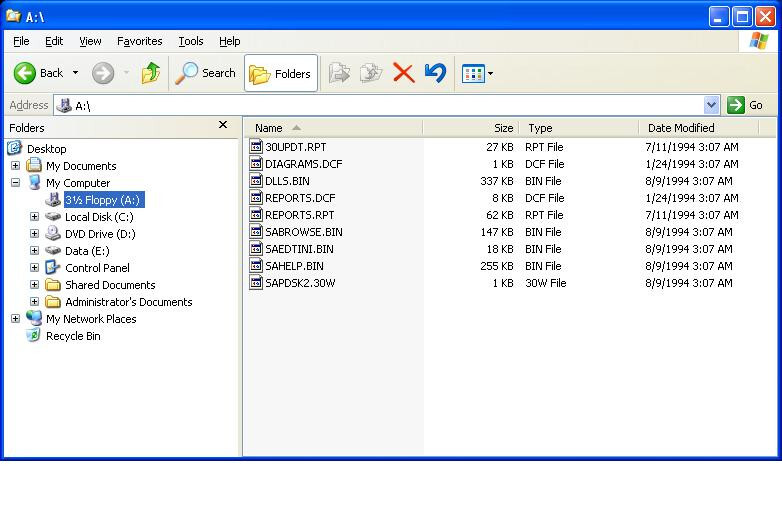Viewport: 782px width, 512px height.
Task: Expand the Control Panel node
Action: (x=34, y=268)
